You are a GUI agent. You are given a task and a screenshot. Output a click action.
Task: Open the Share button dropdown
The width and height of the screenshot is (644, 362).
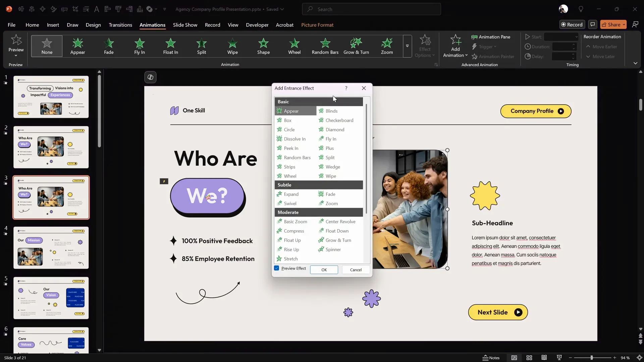[x=624, y=24]
